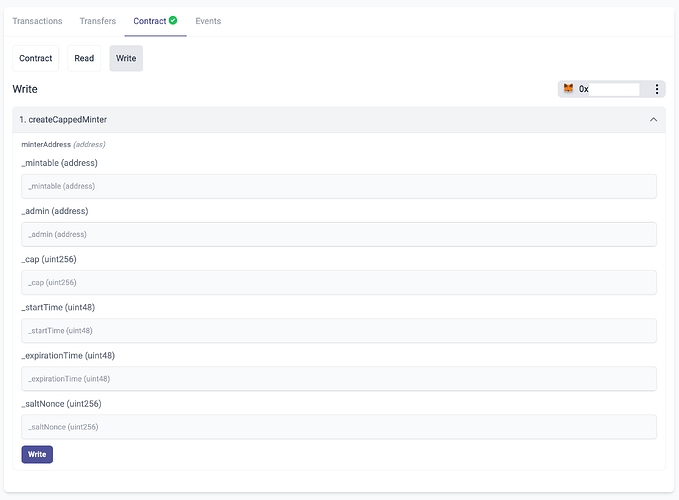Click the _expirationTime (uint48) input
Viewport: 679px width, 500px height.
pos(338,378)
